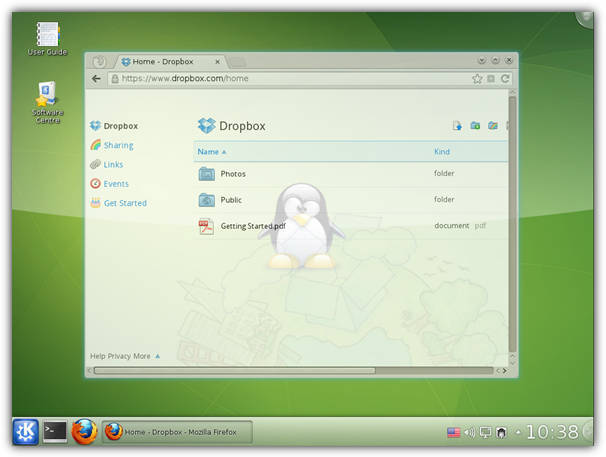Launch Firefox from the taskbar launcher
This screenshot has width=606, height=457.
tap(84, 431)
